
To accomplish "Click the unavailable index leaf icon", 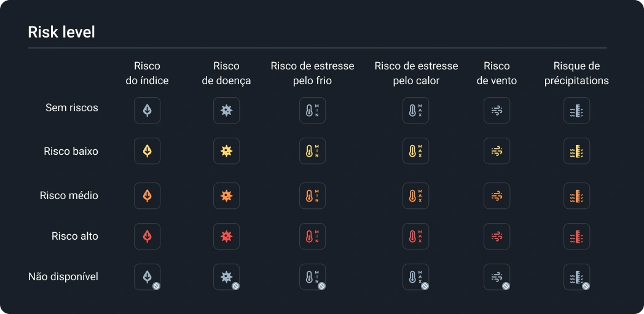I will (147, 277).
